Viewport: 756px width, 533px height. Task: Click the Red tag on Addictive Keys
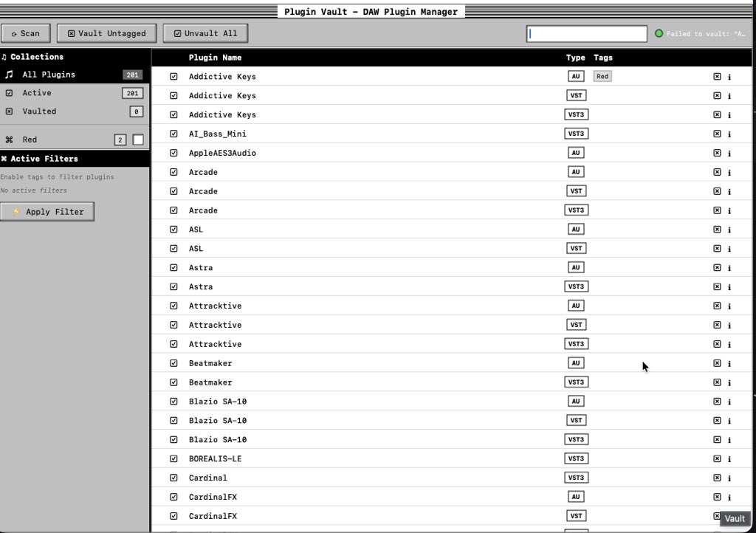pos(602,76)
